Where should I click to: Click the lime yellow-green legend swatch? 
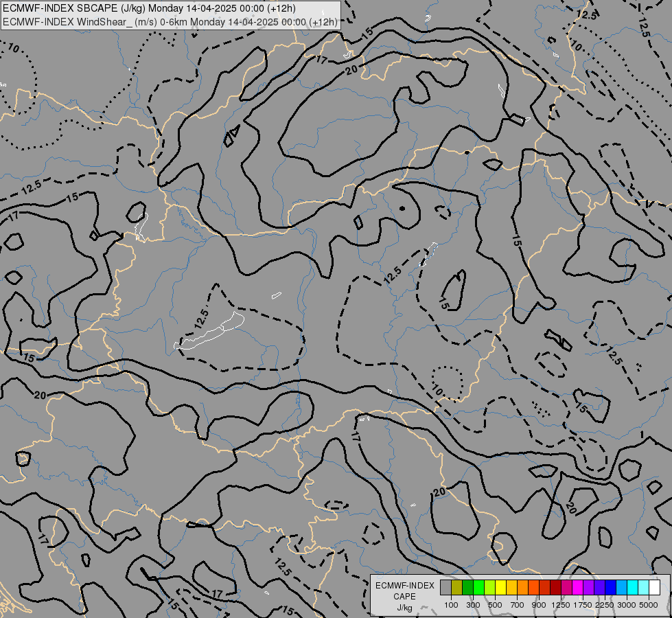click(x=489, y=587)
